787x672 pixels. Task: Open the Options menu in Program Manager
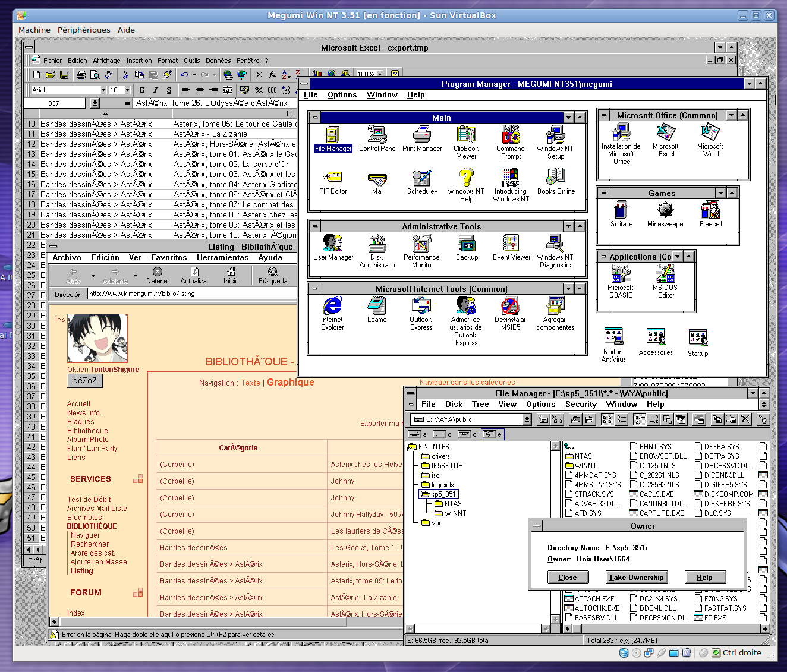[x=342, y=94]
